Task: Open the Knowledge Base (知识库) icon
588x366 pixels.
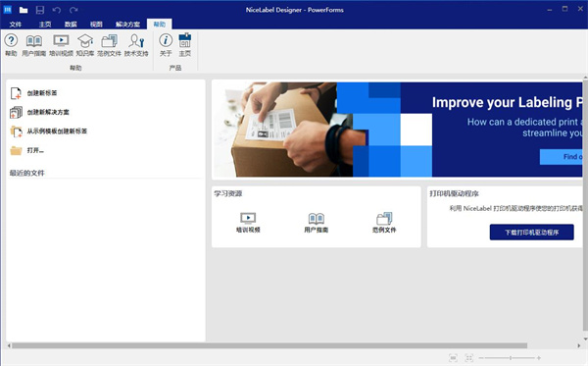Action: coord(85,45)
